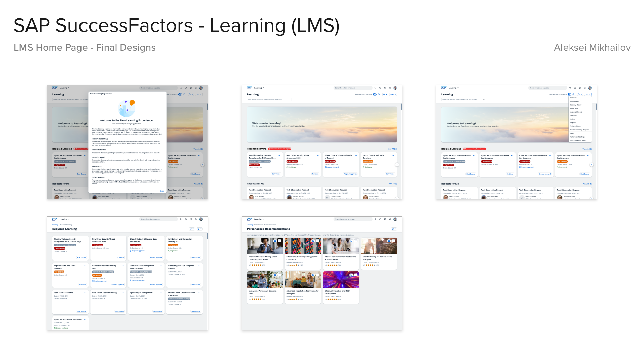The width and height of the screenshot is (644, 362).
Task: Open Effective Innovation and R&D course thumbnail
Action: point(341,280)
